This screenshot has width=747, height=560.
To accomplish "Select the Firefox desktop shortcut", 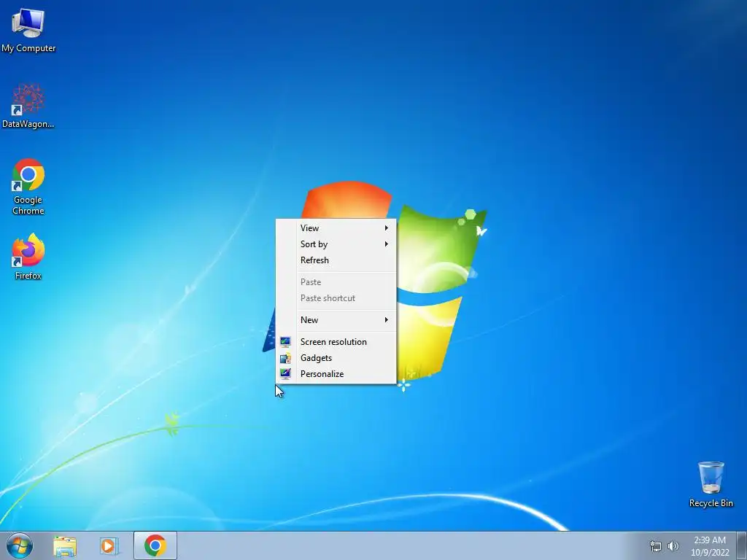I will coord(28,256).
